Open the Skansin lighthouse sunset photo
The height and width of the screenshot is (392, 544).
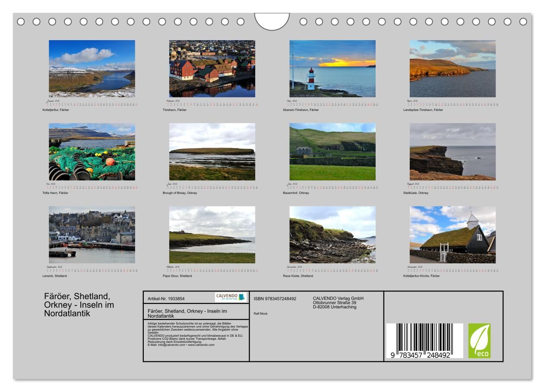(x=332, y=69)
